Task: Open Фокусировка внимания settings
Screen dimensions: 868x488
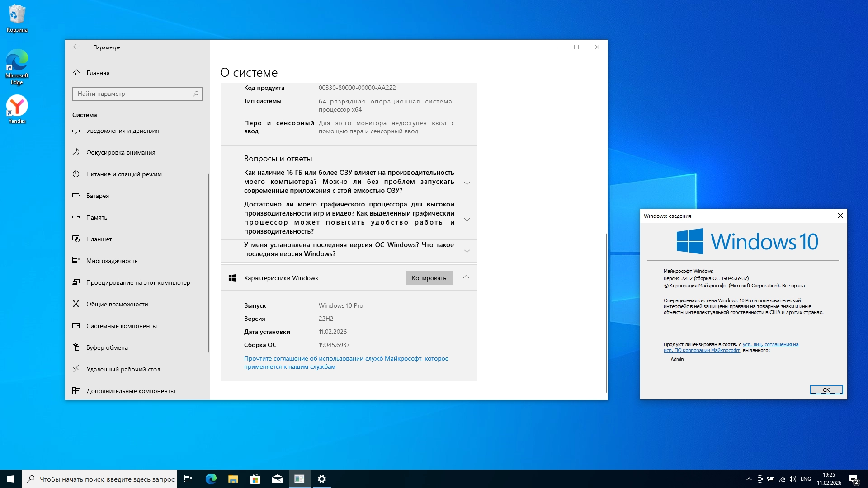Action: 120,152
